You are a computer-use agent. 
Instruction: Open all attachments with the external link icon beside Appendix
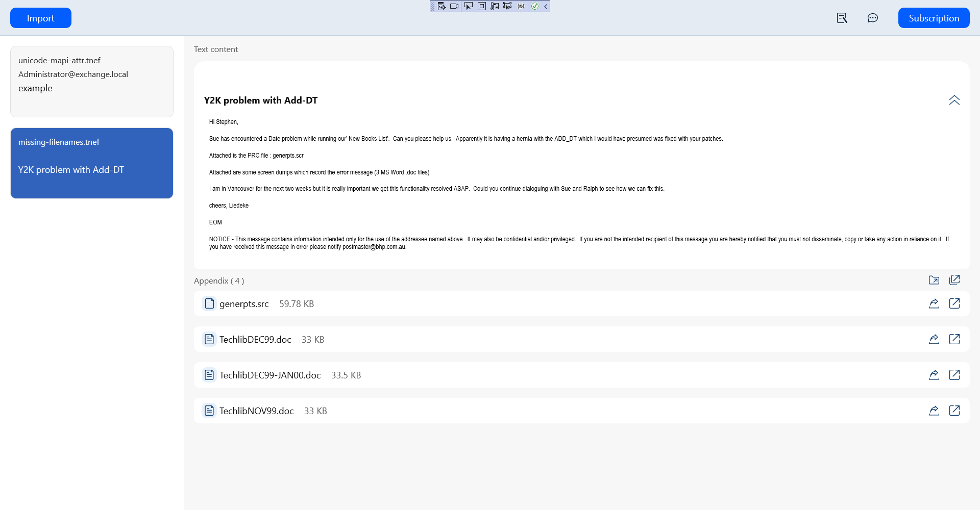(x=955, y=280)
